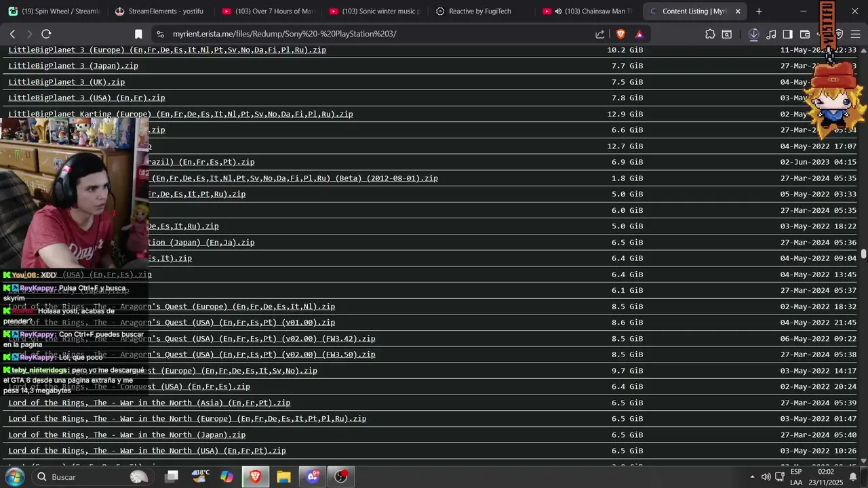Open the volume icon in system tray
This screenshot has width=868, height=488.
(766, 476)
